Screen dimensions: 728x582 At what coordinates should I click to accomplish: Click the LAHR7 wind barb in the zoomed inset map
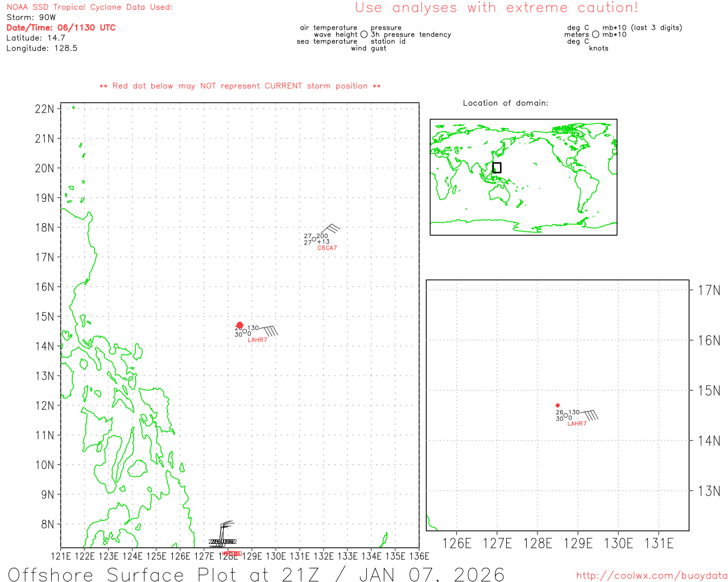point(588,415)
